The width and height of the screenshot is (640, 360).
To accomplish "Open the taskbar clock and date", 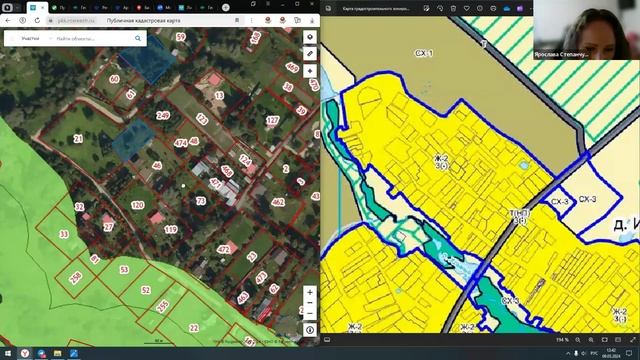I will point(611,353).
